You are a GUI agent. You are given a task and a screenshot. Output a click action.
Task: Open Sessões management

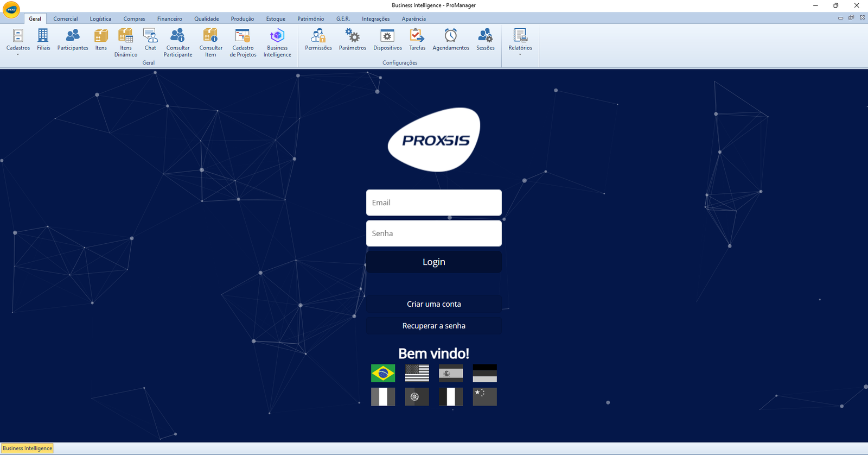(486, 40)
